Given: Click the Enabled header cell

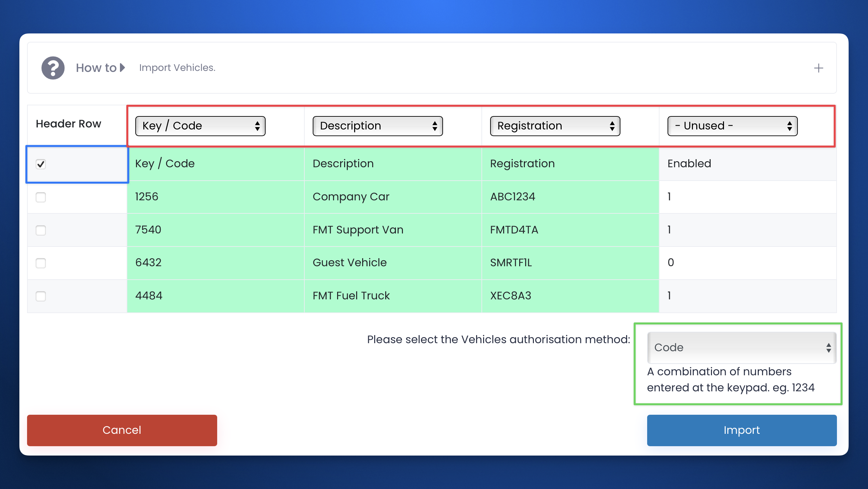Looking at the screenshot, I should pos(689,164).
